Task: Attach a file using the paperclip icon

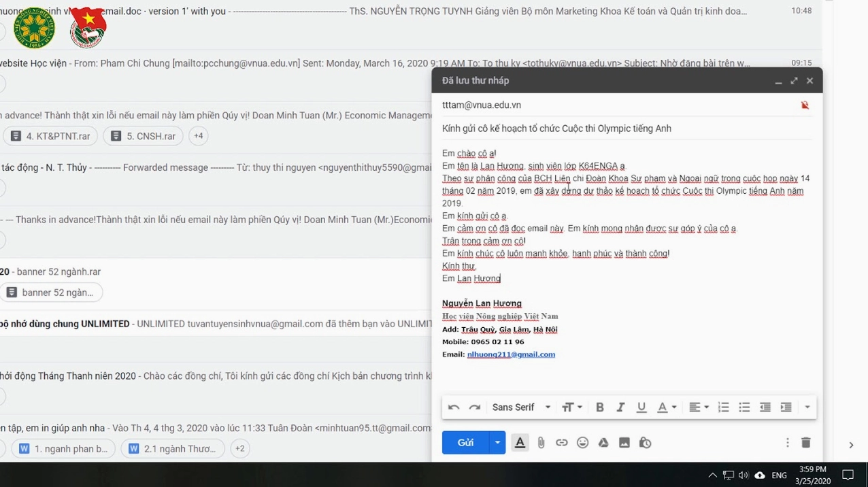Action: 541,443
